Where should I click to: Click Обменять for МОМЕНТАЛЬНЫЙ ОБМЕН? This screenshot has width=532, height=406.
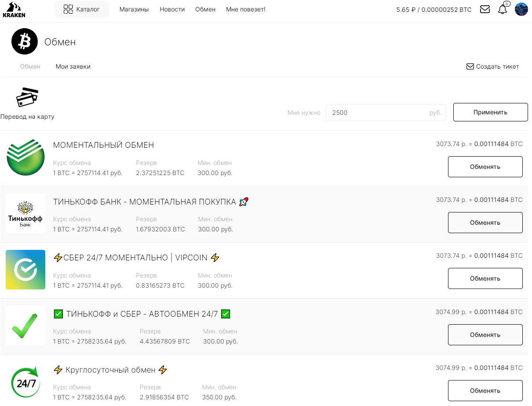pyautogui.click(x=485, y=167)
